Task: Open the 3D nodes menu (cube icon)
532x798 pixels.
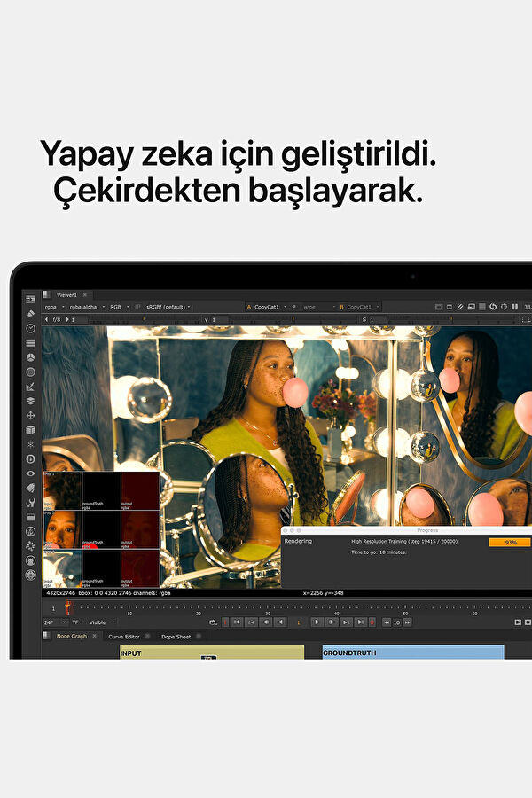Action: click(x=30, y=430)
